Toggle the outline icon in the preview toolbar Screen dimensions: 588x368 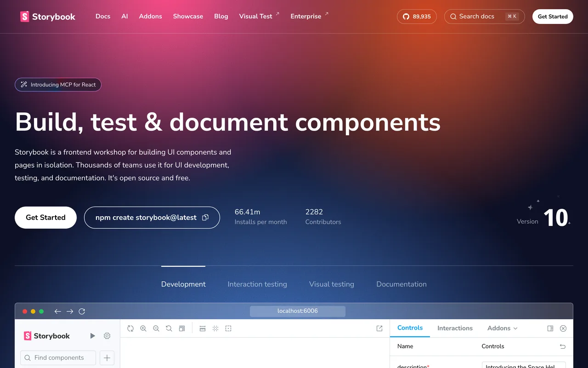click(228, 328)
